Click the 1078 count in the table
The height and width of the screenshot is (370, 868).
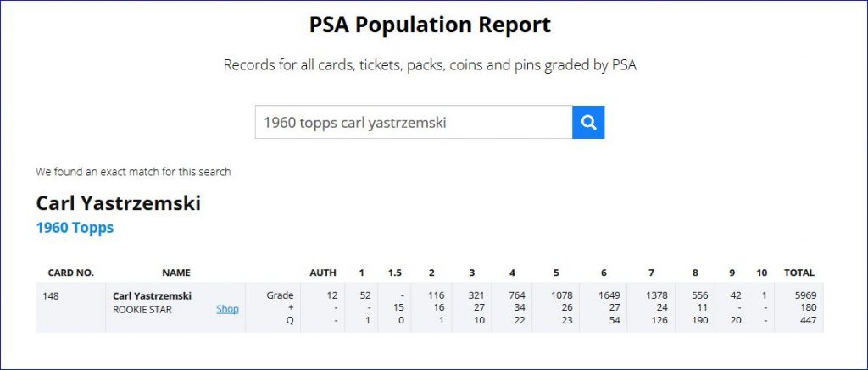(563, 295)
